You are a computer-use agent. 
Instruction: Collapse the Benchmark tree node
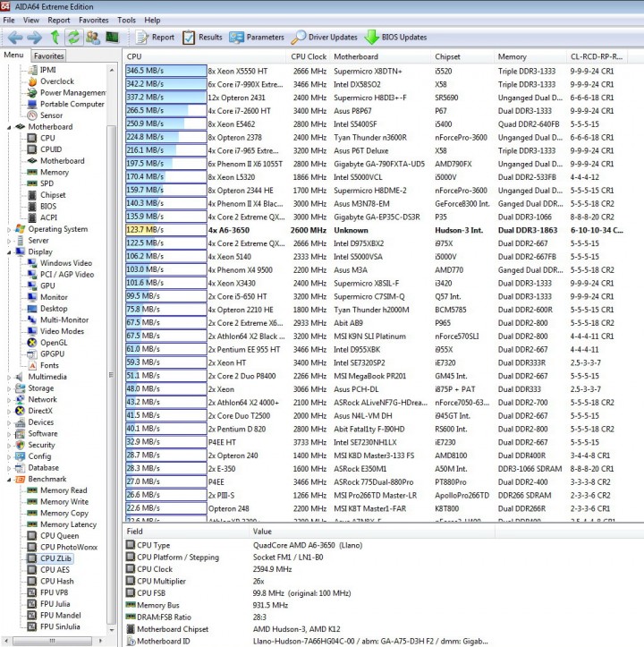pos(9,480)
